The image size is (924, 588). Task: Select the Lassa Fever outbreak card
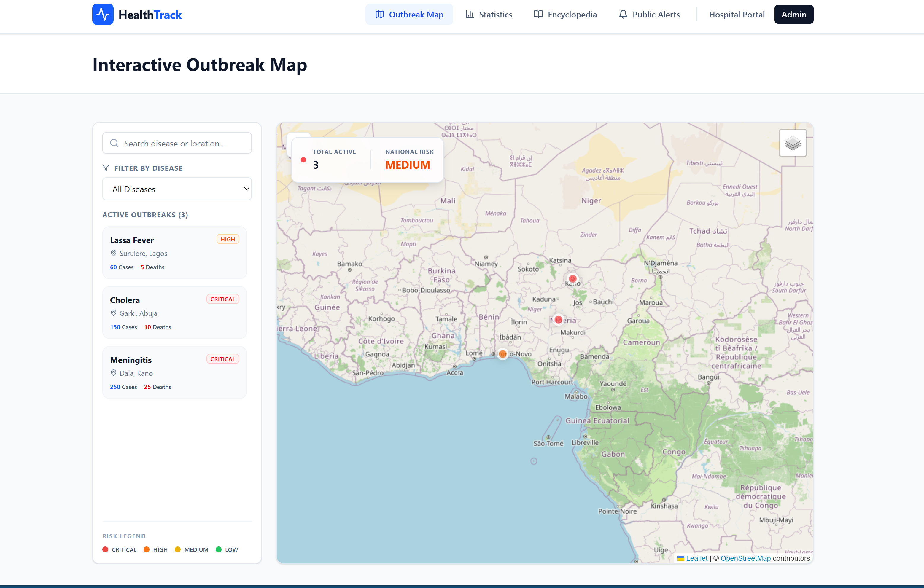[175, 252]
